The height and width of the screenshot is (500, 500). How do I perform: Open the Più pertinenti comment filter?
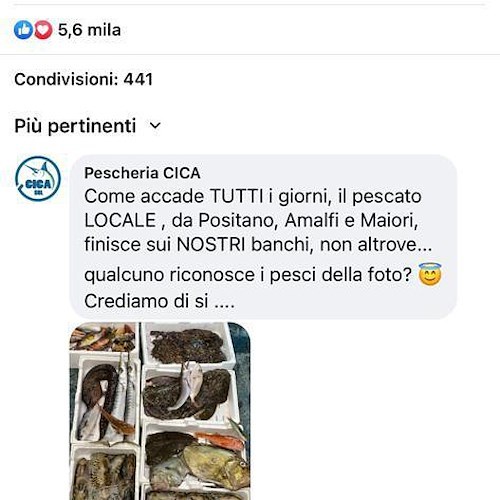click(x=88, y=126)
